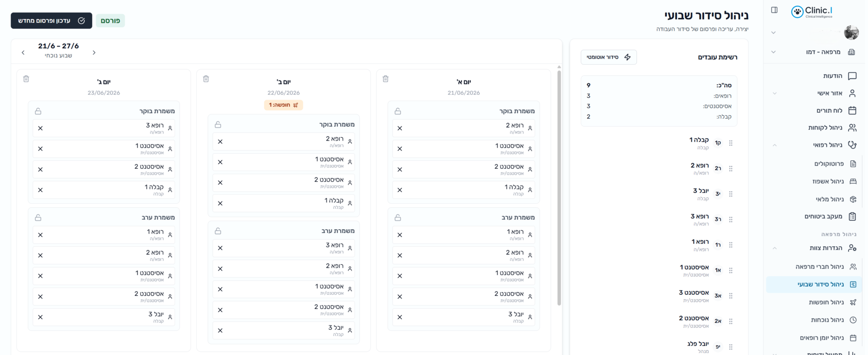The width and height of the screenshot is (868, 355).
Task: Remove קבלה 1 from יום א' morning shift
Action: [400, 190]
